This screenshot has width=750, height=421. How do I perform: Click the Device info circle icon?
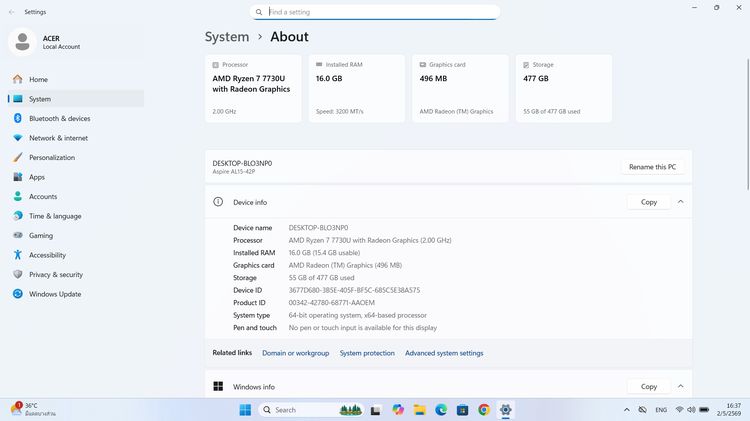(x=218, y=202)
